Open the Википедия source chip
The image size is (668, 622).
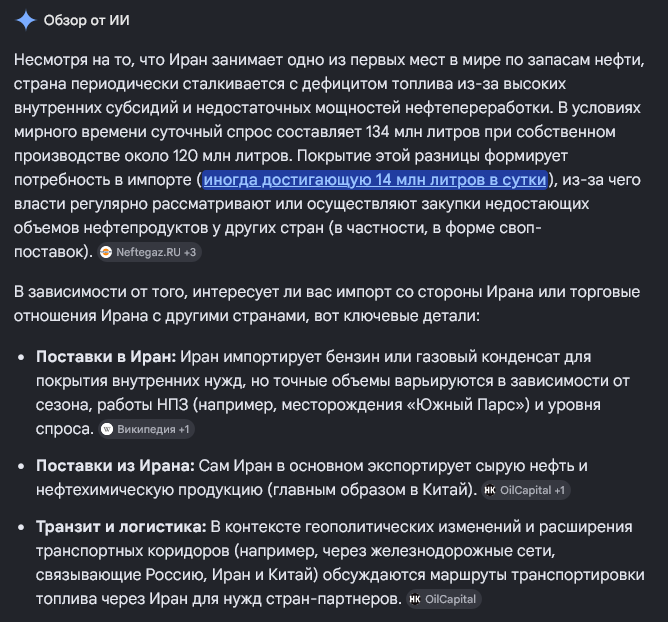tap(147, 429)
